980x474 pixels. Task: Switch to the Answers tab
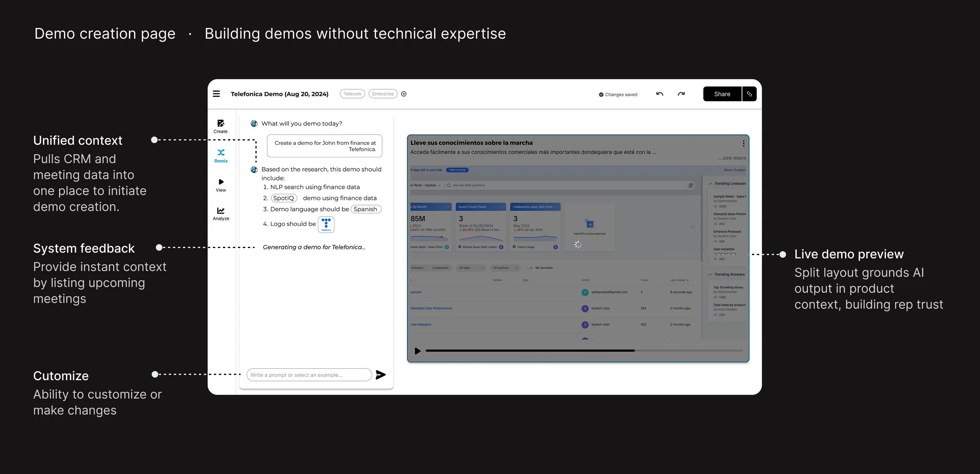coord(417,268)
